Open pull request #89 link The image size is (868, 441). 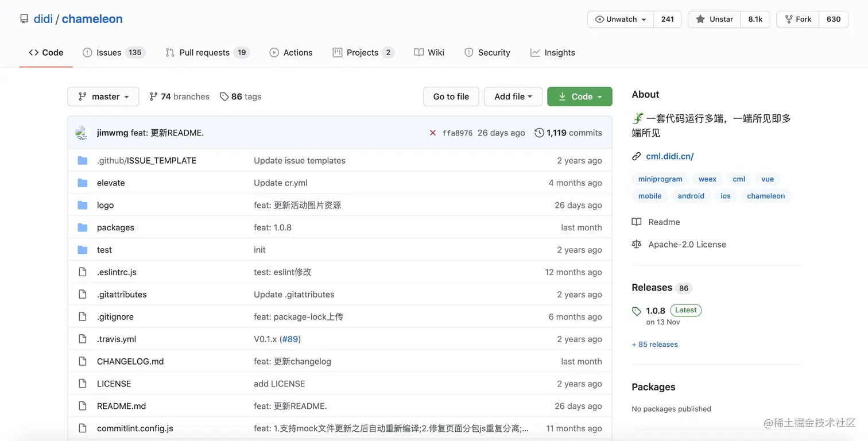pyautogui.click(x=290, y=339)
